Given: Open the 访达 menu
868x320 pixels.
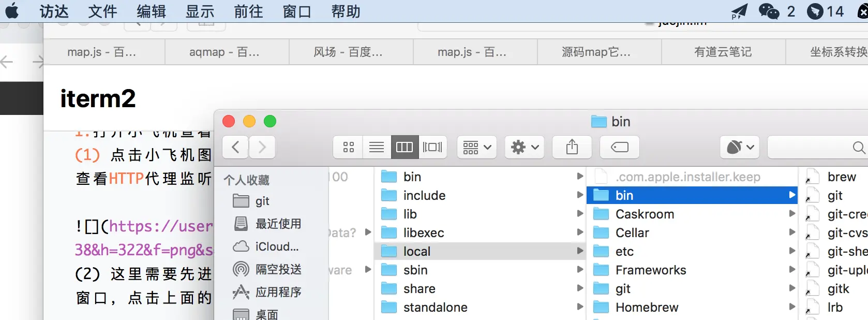Looking at the screenshot, I should [x=54, y=11].
